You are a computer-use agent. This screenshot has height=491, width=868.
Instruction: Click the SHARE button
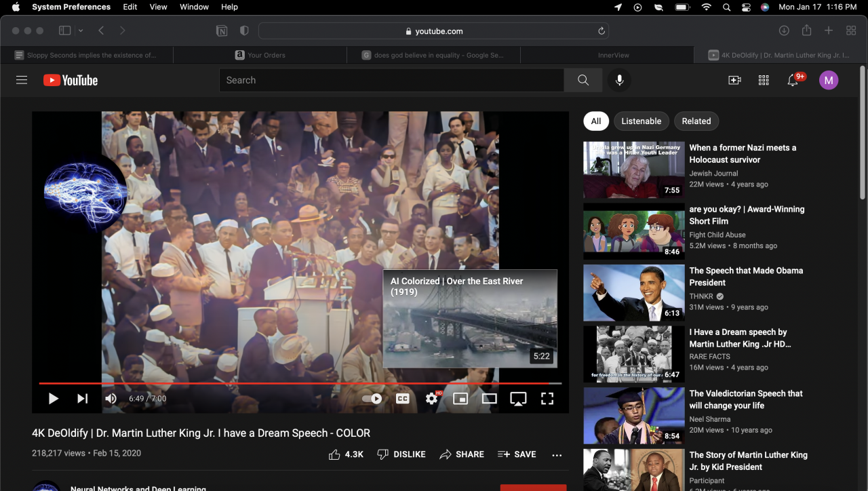click(461, 454)
